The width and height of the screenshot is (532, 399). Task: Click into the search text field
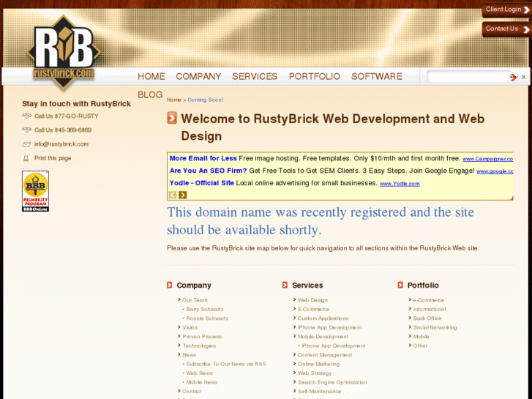[x=467, y=77]
